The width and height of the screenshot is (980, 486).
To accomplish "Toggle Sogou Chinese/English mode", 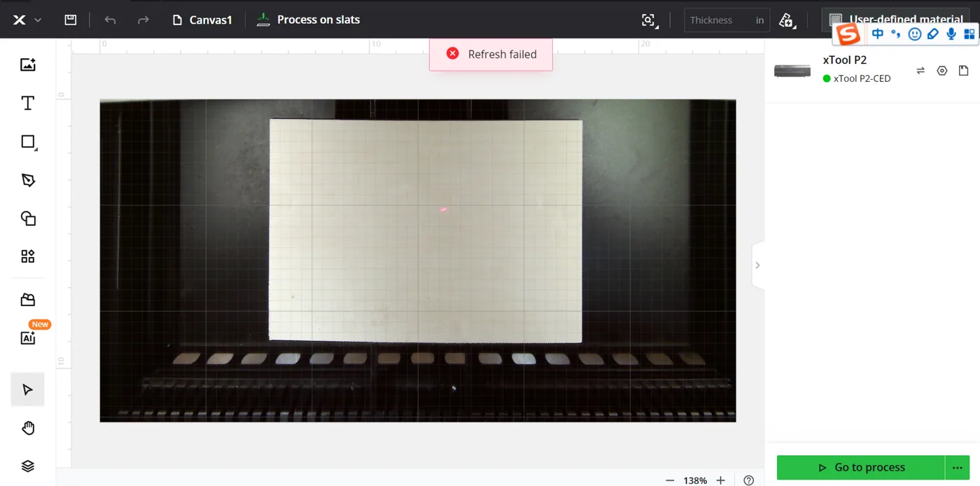I will [x=878, y=34].
